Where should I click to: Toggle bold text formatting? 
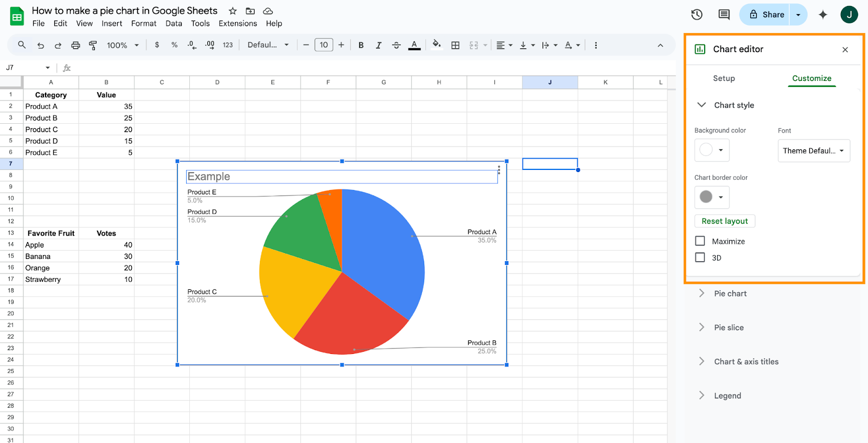pos(361,45)
